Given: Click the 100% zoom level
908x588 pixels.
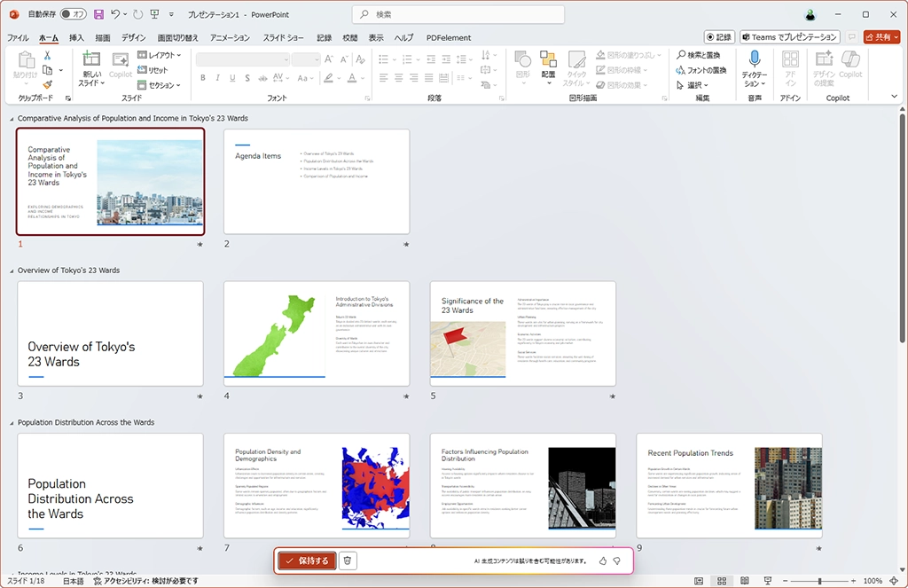Looking at the screenshot, I should point(873,581).
